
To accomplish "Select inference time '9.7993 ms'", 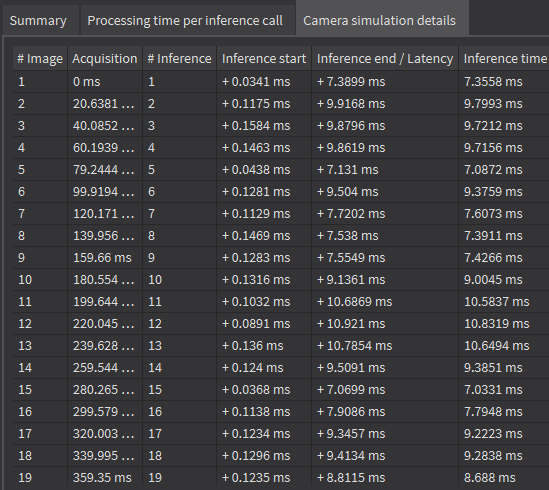I will point(504,104).
